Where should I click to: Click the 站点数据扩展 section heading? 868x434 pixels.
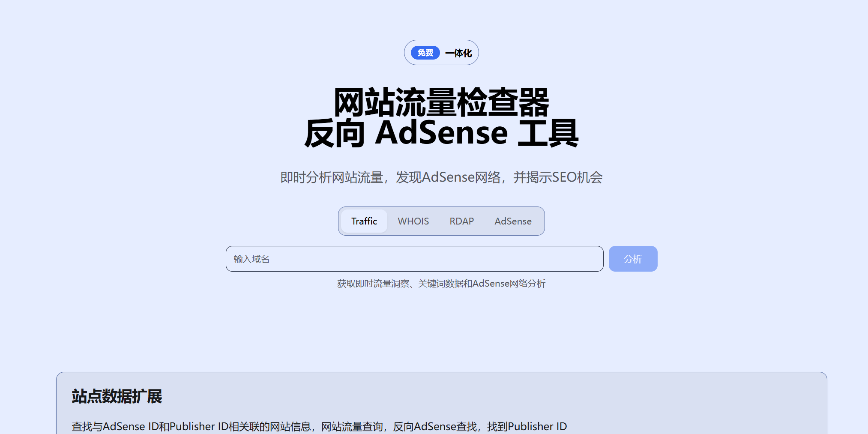[117, 396]
